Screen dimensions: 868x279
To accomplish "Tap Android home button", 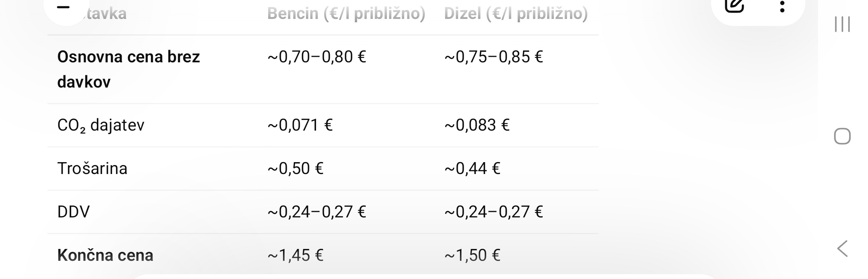I will coord(842,136).
